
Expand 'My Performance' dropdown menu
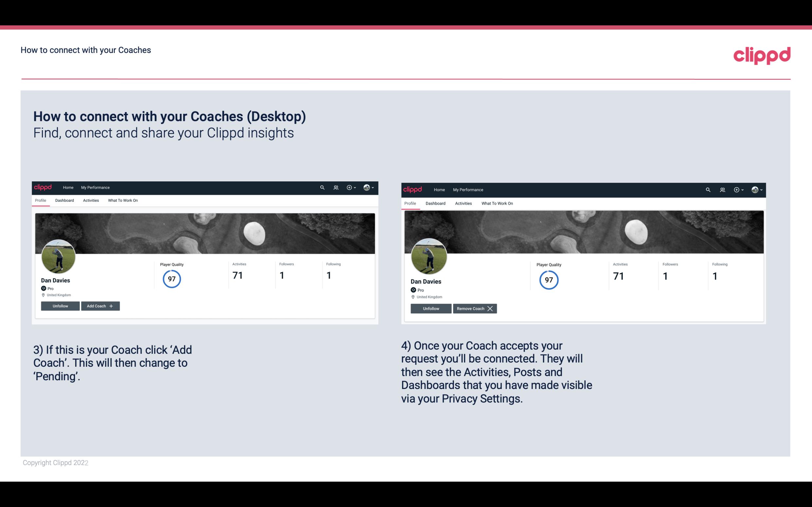(x=95, y=187)
